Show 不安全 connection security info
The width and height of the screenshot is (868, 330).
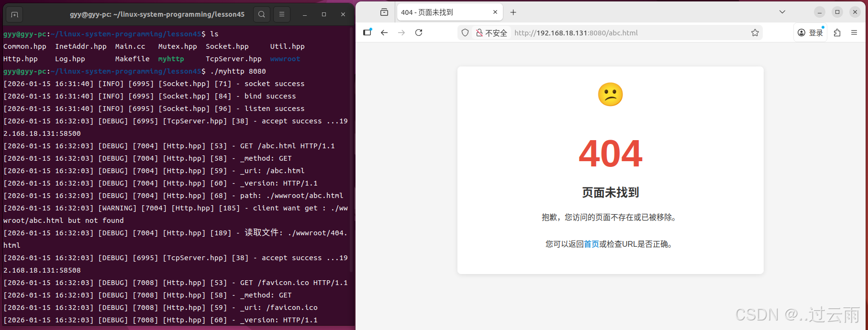(491, 33)
